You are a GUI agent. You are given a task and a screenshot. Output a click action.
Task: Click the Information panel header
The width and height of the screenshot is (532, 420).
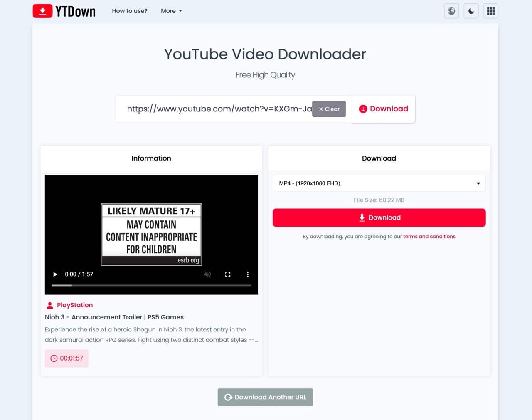pos(151,158)
